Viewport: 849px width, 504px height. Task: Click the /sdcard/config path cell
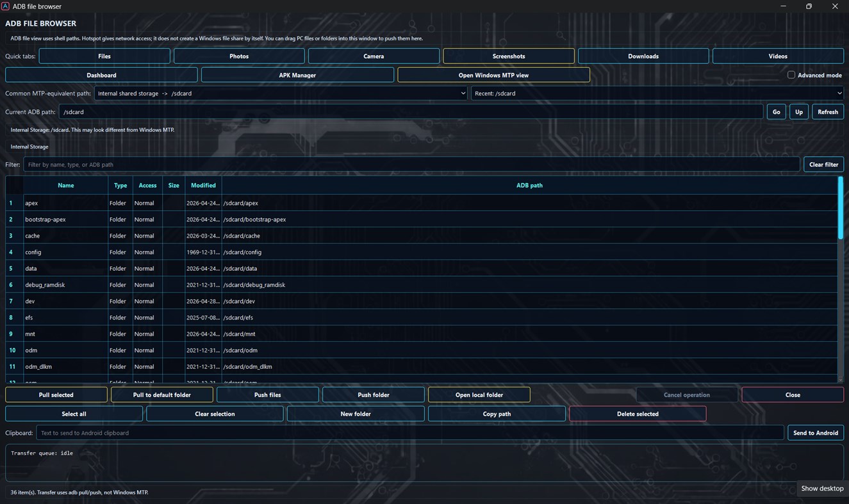(x=529, y=252)
